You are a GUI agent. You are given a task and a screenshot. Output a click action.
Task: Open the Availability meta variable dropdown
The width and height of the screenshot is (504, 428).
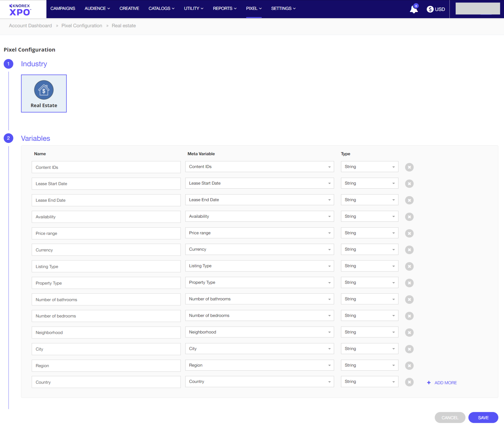pyautogui.click(x=260, y=216)
